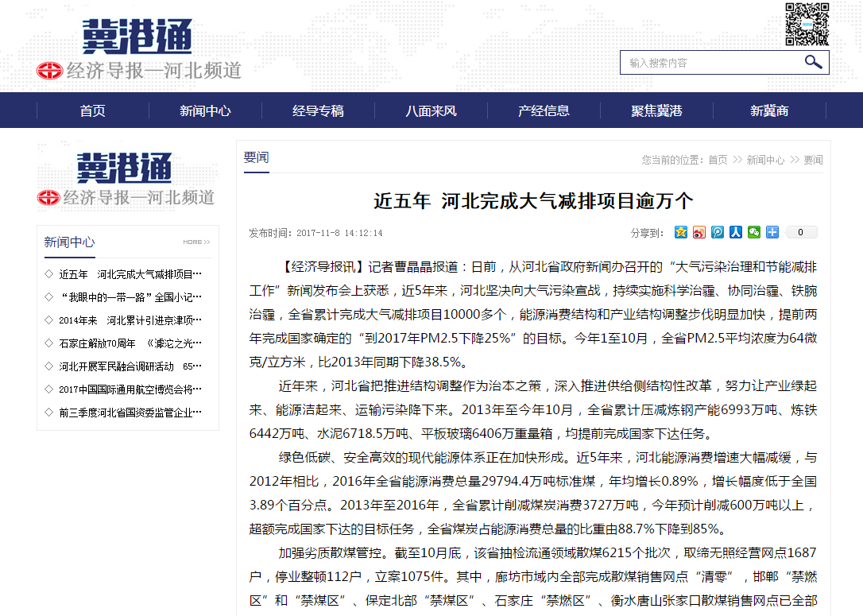Viewport: 863px width, 616px height.
Task: Share article to QQ Zone (star icon)
Action: click(681, 232)
